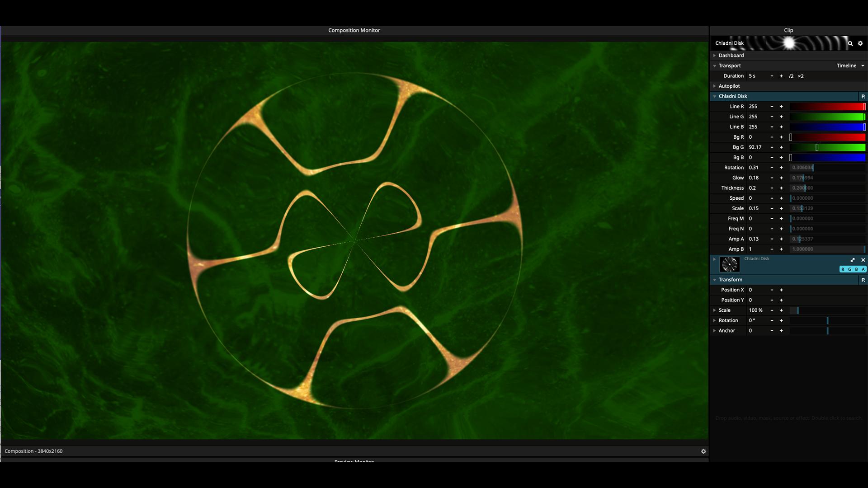Click the Transform preset P. button

863,280
